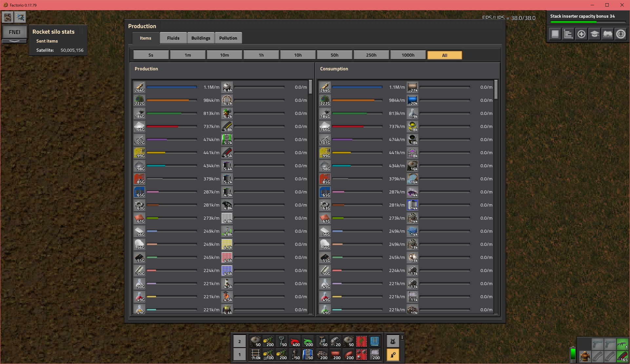
Task: Switch to quickbar row 2 button
Action: 239,341
